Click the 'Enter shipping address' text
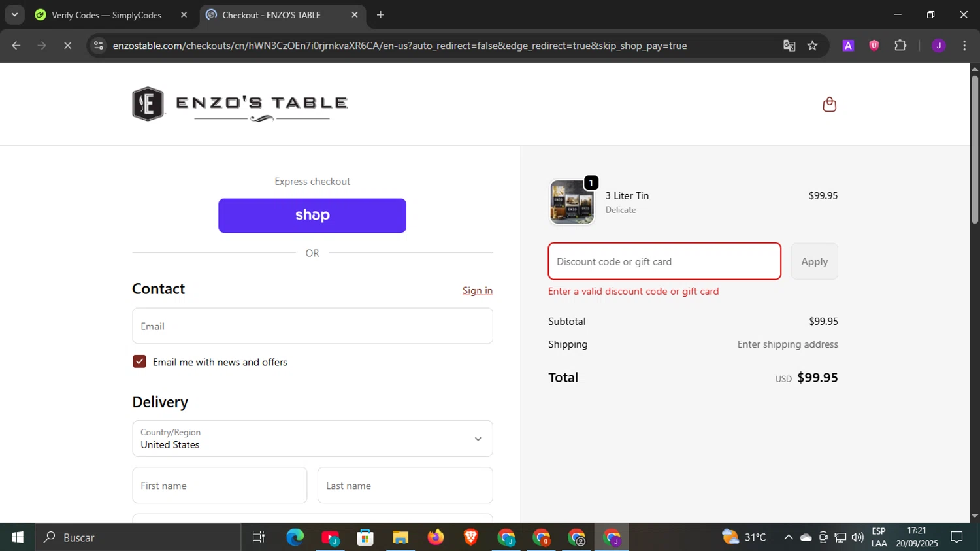Viewport: 980px width, 551px height. 788,344
